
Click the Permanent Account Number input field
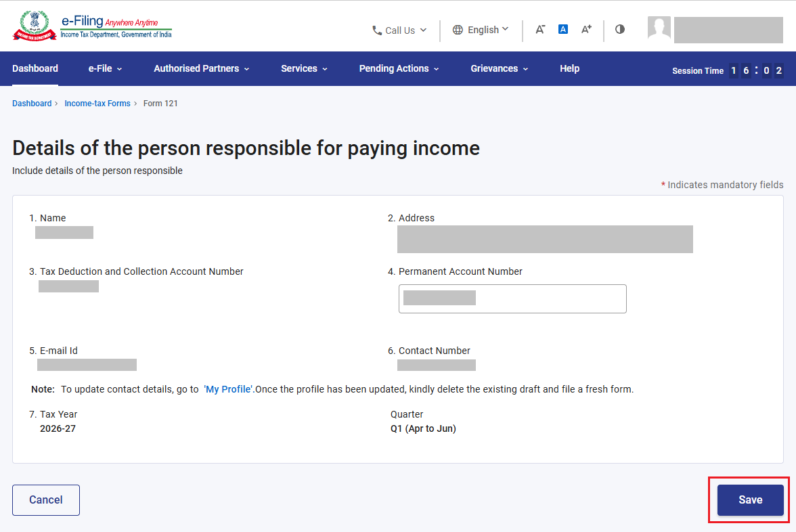[512, 298]
